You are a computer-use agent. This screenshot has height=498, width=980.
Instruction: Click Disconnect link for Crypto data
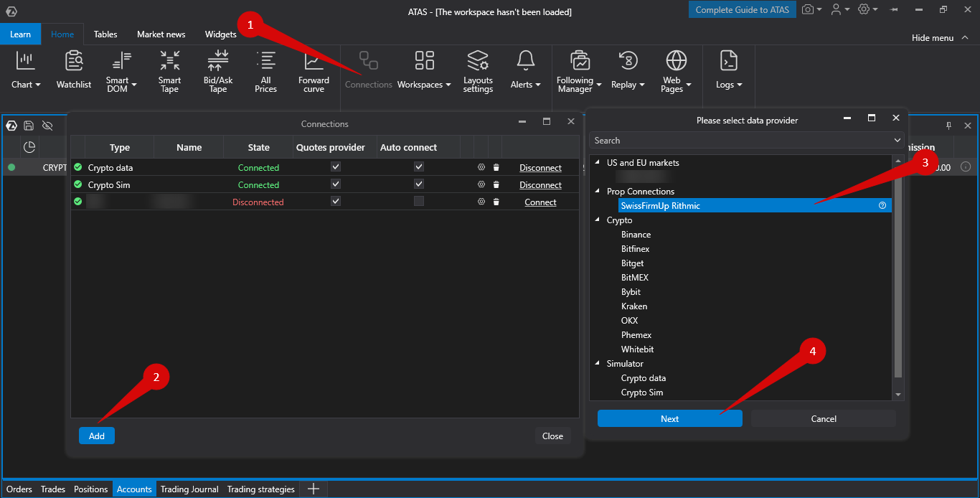[540, 167]
